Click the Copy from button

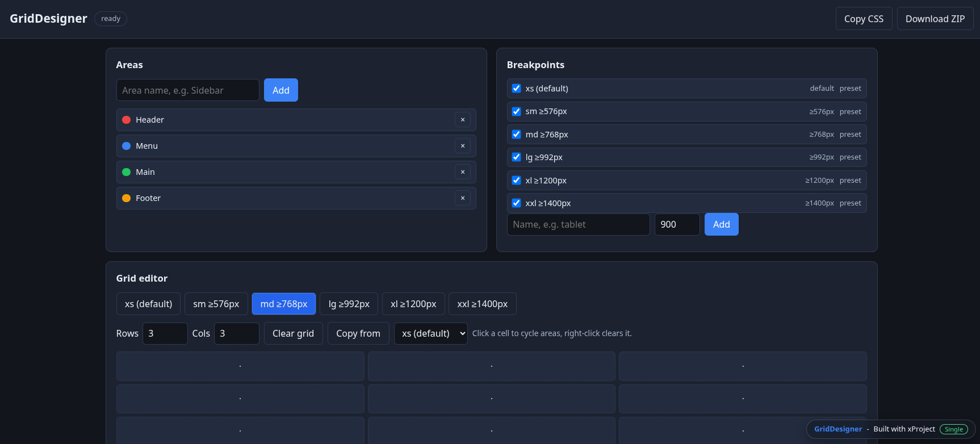[x=358, y=333]
